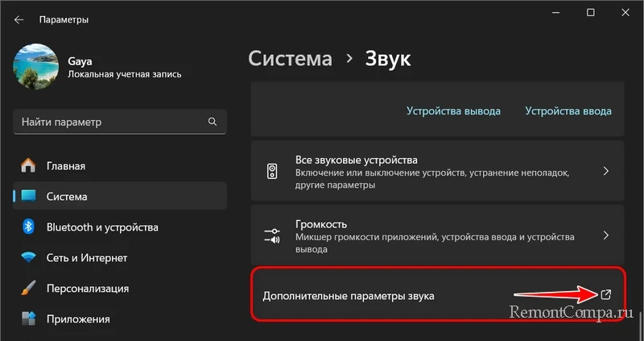This screenshot has height=341, width=644.
Task: Click the Gaya profile picture
Action: pyautogui.click(x=35, y=66)
